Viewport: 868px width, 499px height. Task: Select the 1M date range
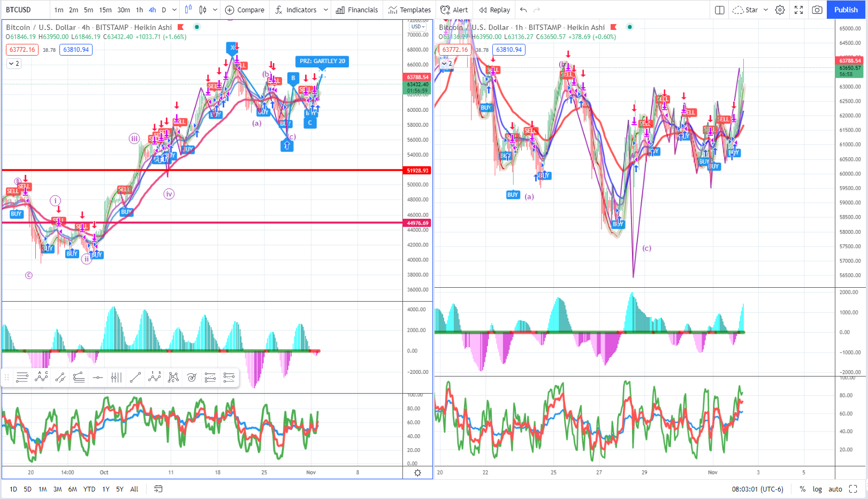pos(43,489)
